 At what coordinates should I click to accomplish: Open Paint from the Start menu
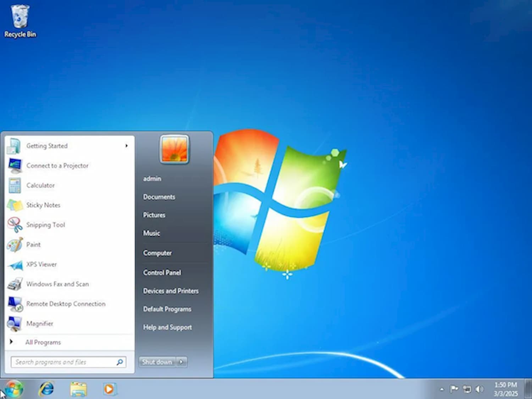coord(33,244)
